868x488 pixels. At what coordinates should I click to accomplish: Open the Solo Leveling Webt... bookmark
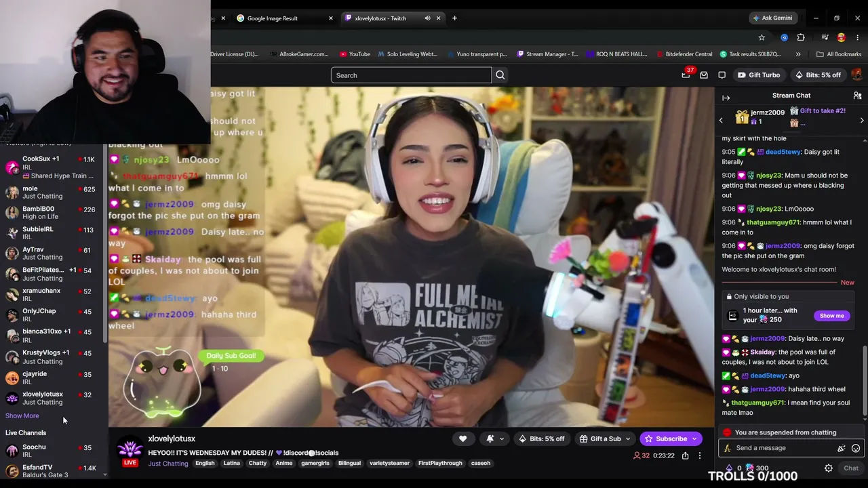coord(408,54)
